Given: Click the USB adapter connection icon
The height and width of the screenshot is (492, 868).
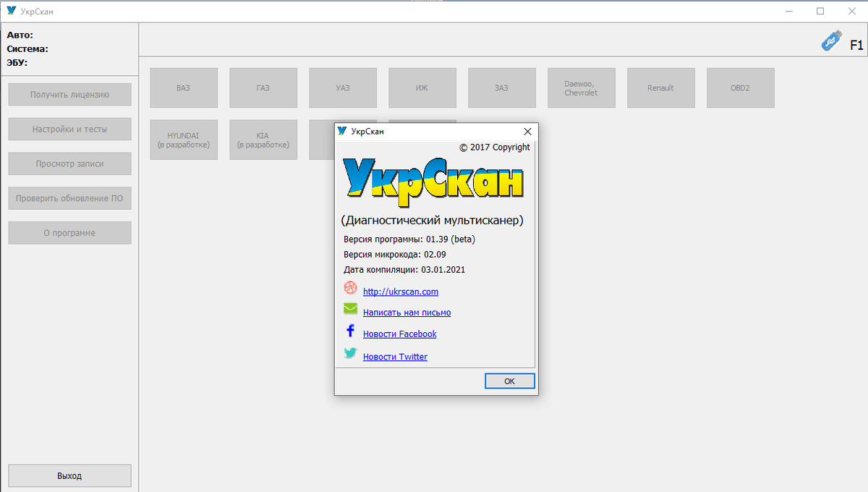Looking at the screenshot, I should [x=832, y=41].
